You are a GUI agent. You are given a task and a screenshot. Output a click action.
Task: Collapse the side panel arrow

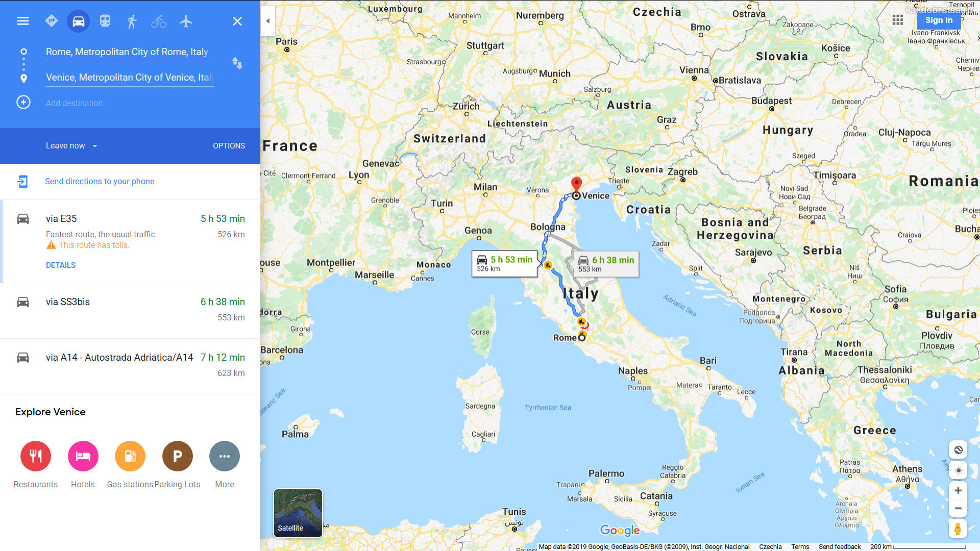(268, 21)
